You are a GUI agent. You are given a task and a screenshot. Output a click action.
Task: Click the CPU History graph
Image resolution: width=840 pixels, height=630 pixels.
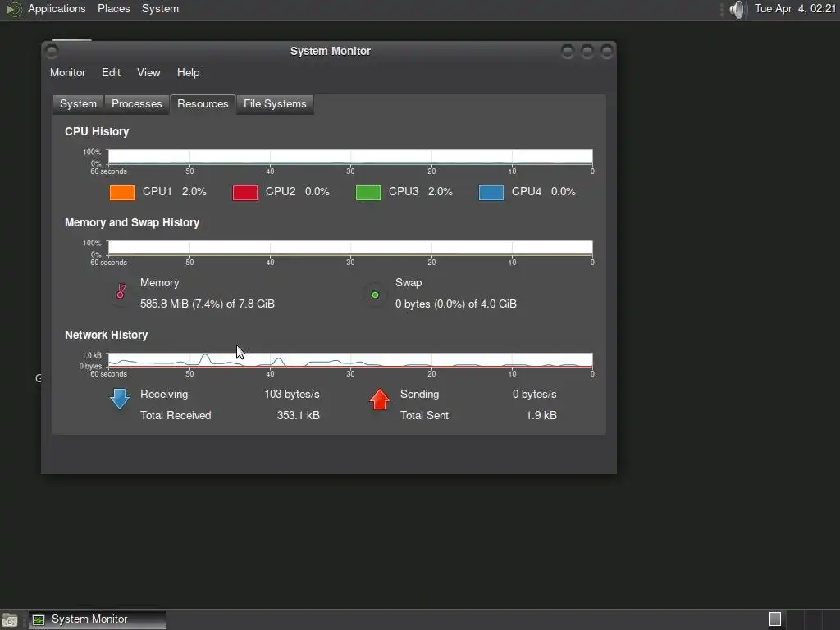[x=350, y=157]
